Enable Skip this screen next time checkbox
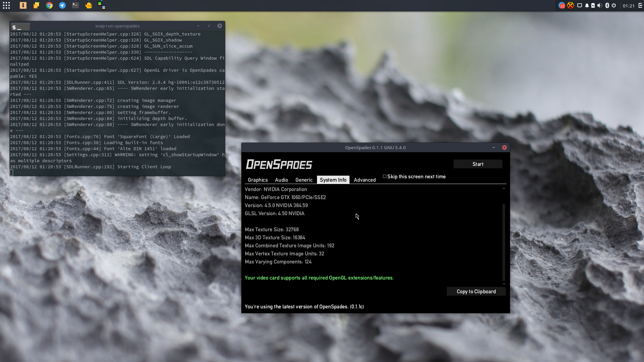 [x=385, y=176]
